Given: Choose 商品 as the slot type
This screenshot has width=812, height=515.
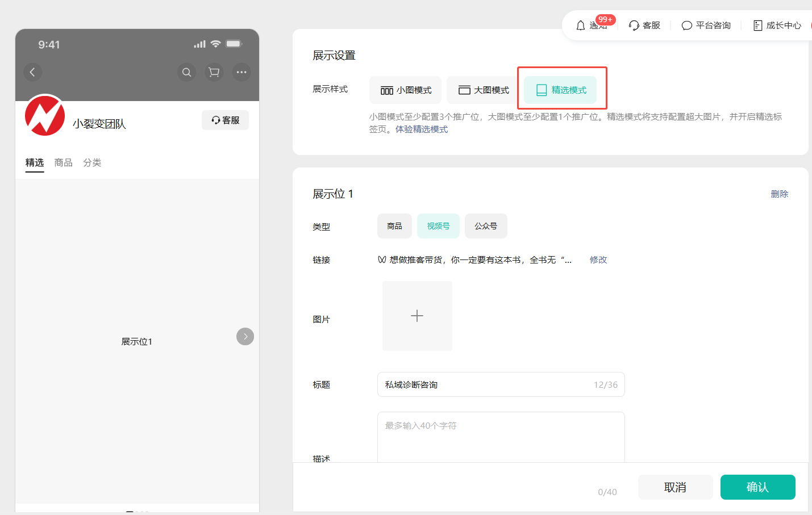Looking at the screenshot, I should [x=394, y=226].
